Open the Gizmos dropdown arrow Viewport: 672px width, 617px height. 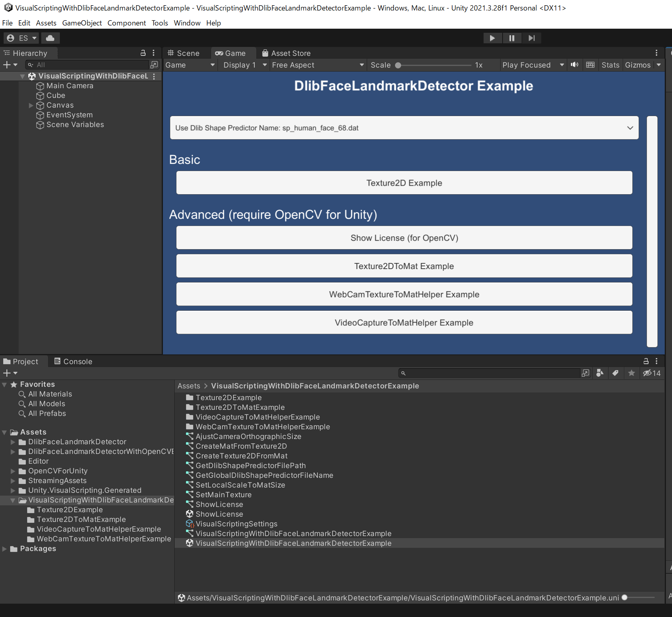point(659,65)
